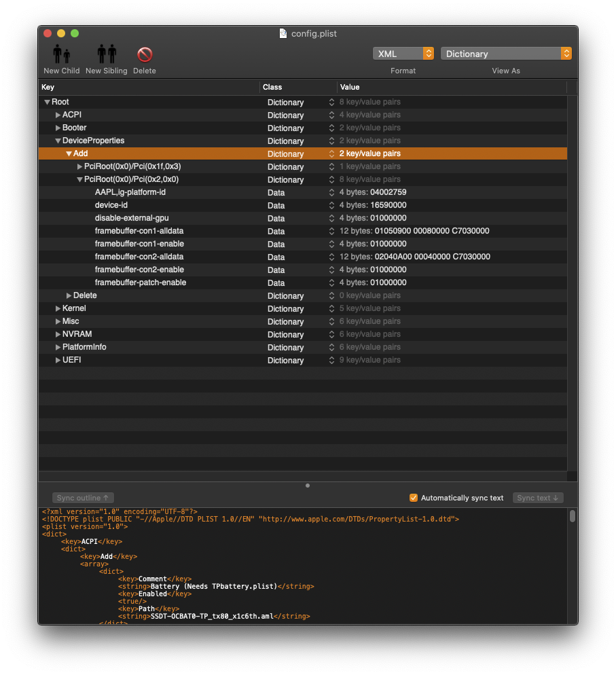Image resolution: width=616 pixels, height=675 pixels.
Task: Expand the ACPI node
Action: [58, 115]
